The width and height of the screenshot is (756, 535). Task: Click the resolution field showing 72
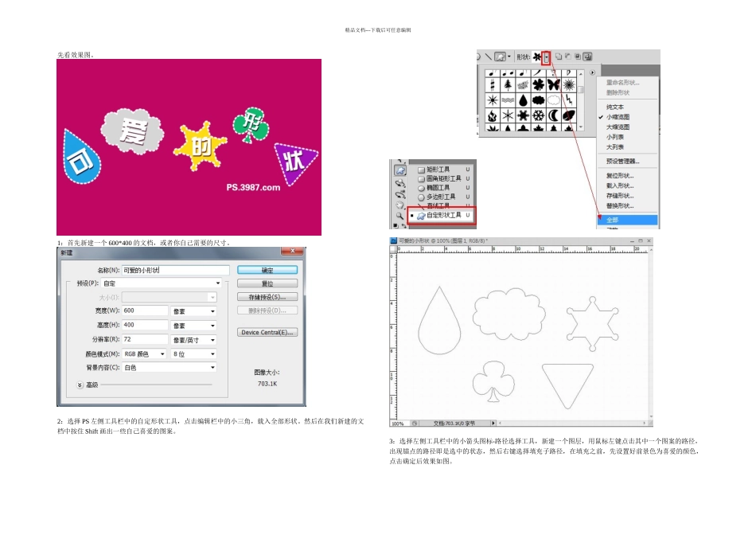click(x=145, y=340)
